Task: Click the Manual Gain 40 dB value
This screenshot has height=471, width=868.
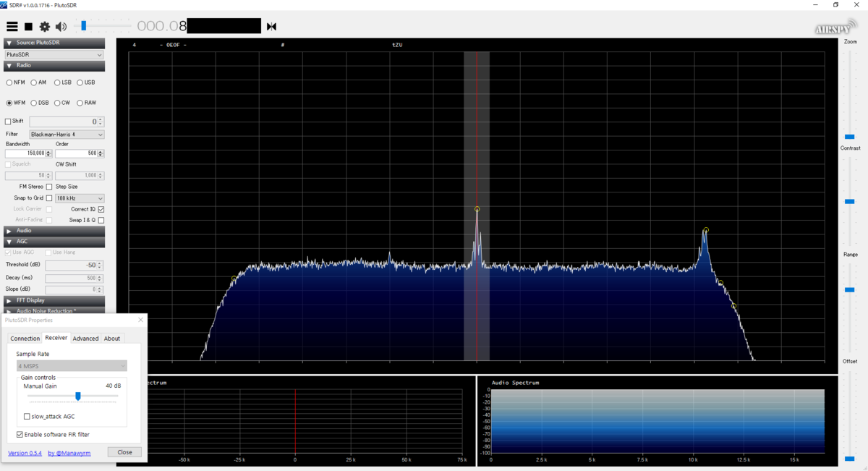Action: point(113,386)
